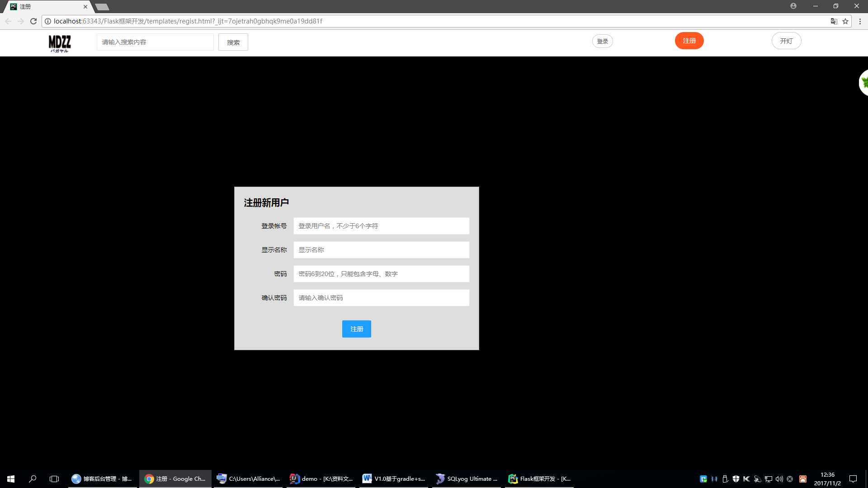Viewport: 868px width, 488px height.
Task: Switch to 博客后台管理 browser taskbar item
Action: (x=103, y=479)
